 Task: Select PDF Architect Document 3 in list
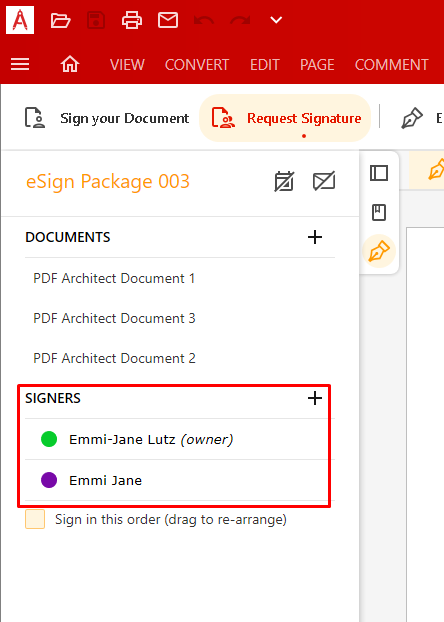(x=114, y=319)
